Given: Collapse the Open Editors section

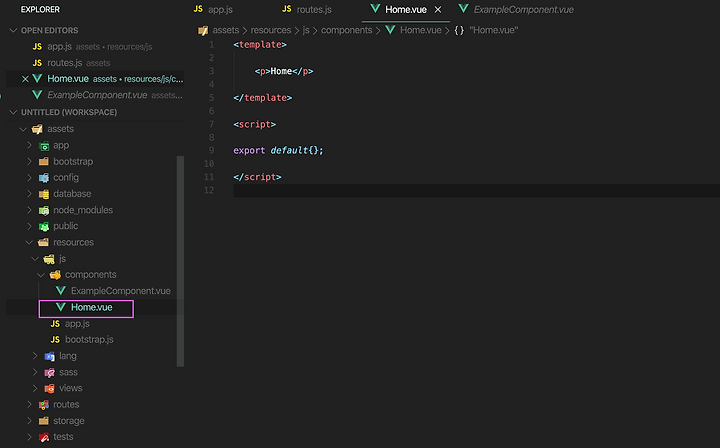Looking at the screenshot, I should coord(13,30).
